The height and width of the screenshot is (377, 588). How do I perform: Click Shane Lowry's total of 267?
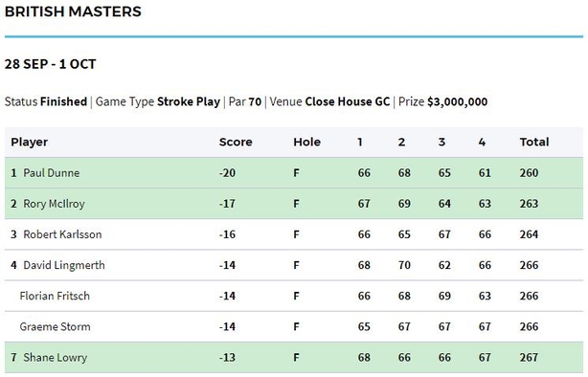tap(529, 357)
